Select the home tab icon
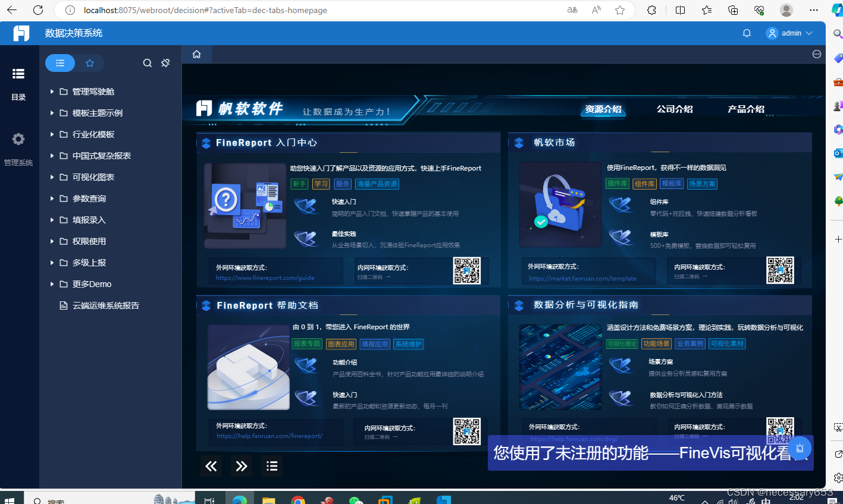 (196, 53)
